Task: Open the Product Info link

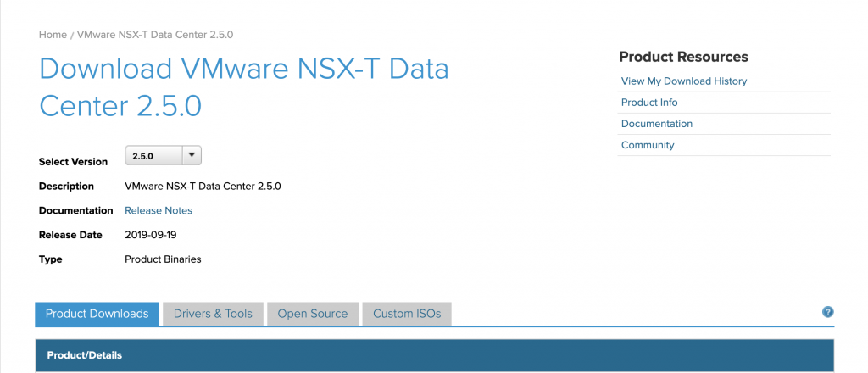Action: point(649,103)
